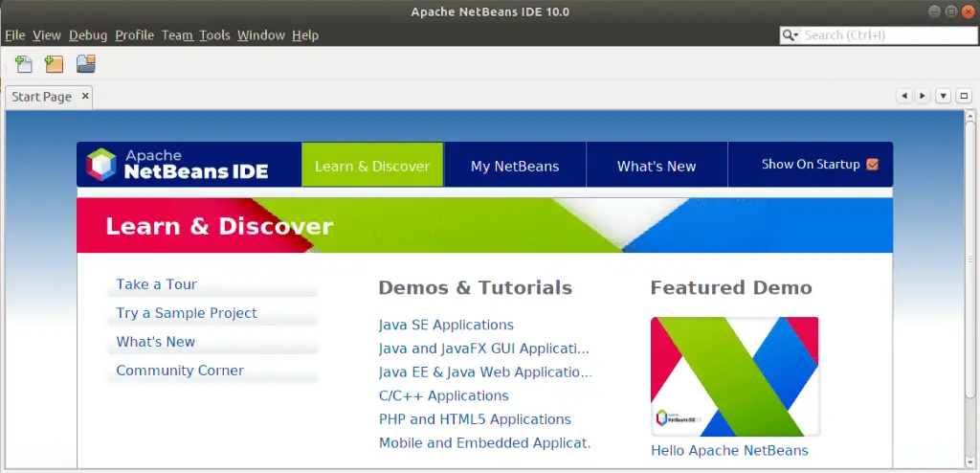The image size is (980, 473).
Task: Click the New Project toolbar icon
Action: click(x=54, y=64)
